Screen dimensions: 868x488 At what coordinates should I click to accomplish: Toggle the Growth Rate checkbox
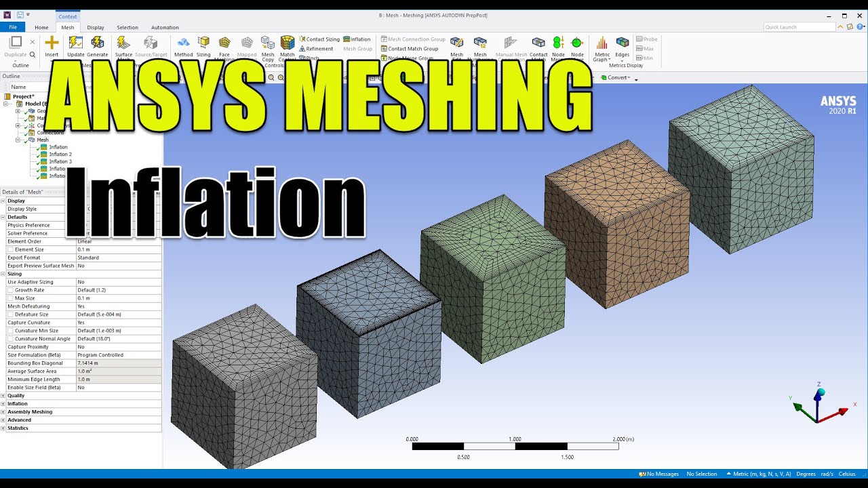coord(10,290)
